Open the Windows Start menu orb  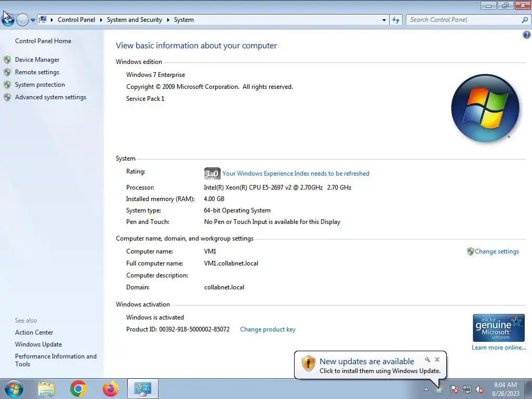14,389
